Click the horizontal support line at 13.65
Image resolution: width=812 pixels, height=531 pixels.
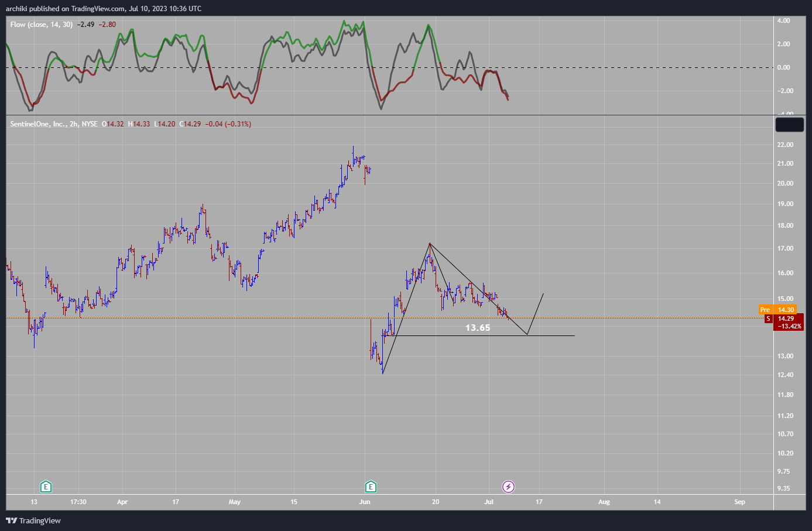478,335
